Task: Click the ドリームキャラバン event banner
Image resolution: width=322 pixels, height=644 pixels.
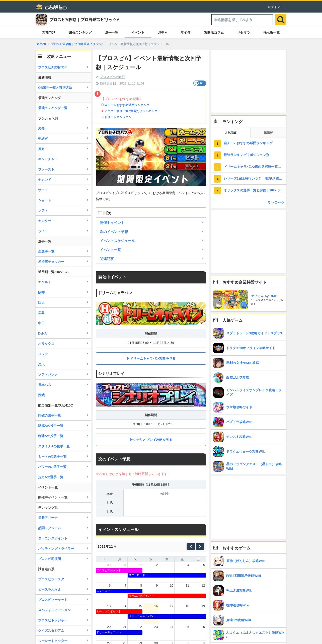Action: point(151,314)
